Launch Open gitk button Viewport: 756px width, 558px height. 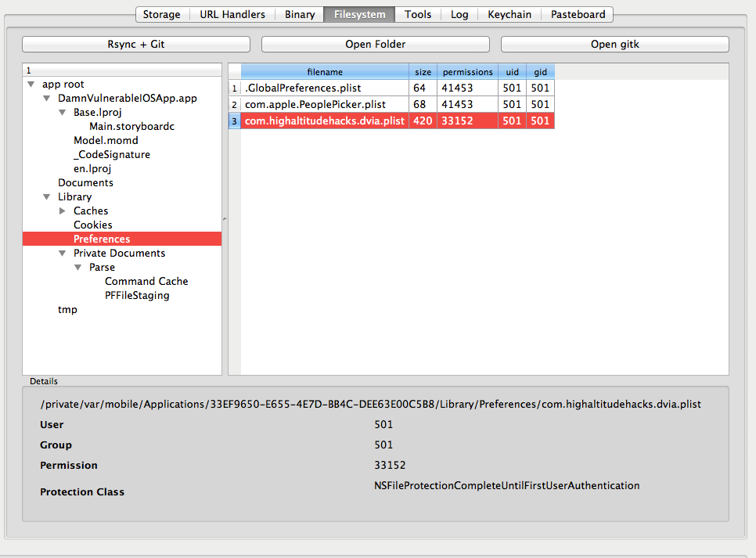pos(614,44)
